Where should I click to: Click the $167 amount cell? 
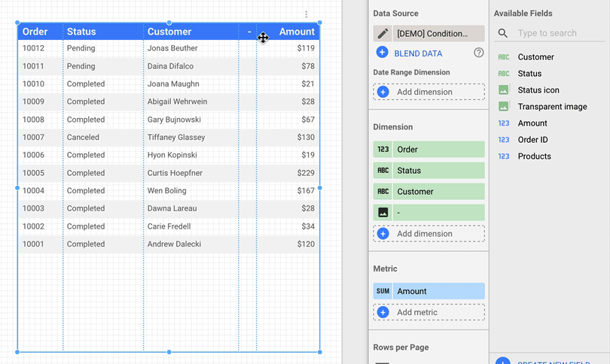pos(306,191)
